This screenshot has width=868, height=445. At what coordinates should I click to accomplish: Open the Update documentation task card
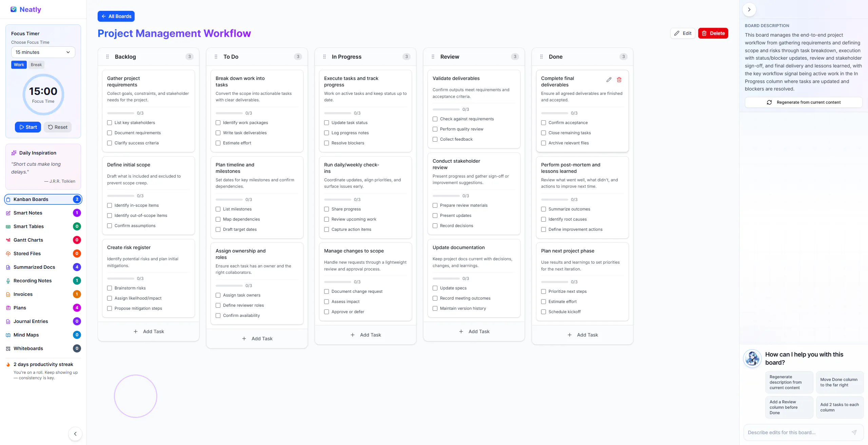(x=474, y=278)
